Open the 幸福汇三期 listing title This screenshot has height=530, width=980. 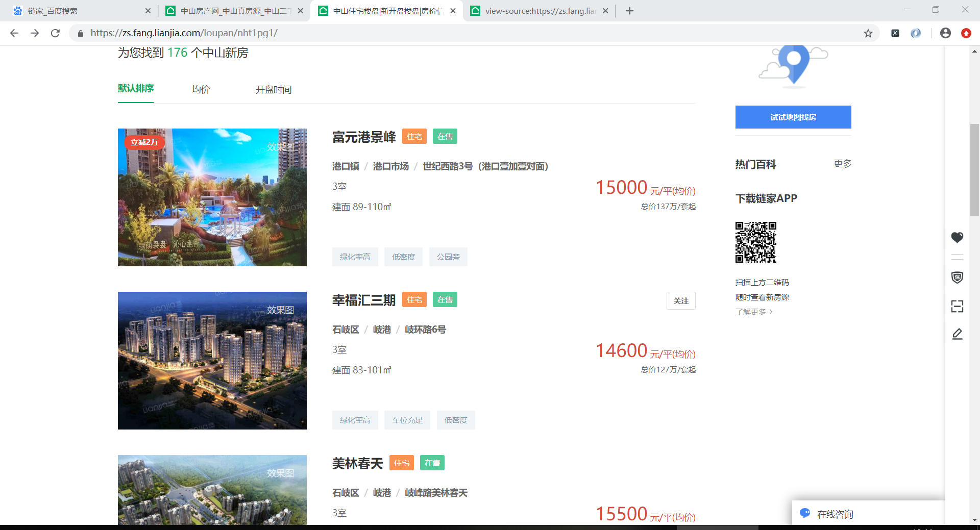(x=364, y=300)
